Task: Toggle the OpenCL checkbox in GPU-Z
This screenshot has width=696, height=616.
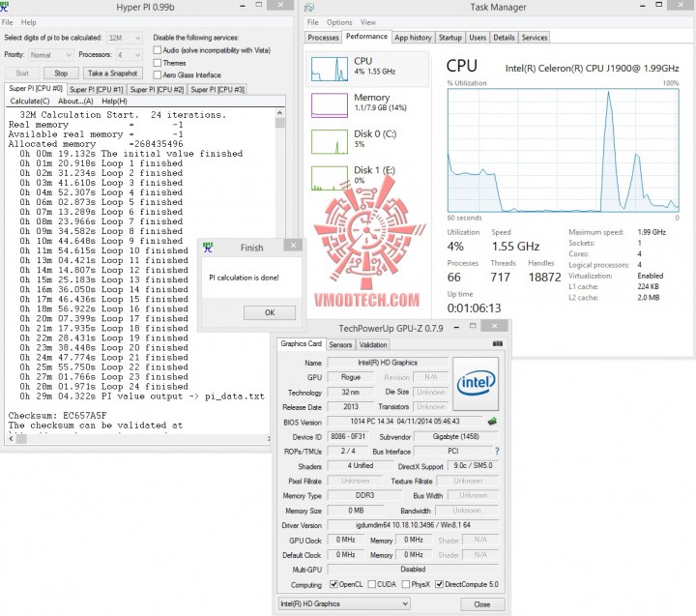Action: tap(333, 584)
